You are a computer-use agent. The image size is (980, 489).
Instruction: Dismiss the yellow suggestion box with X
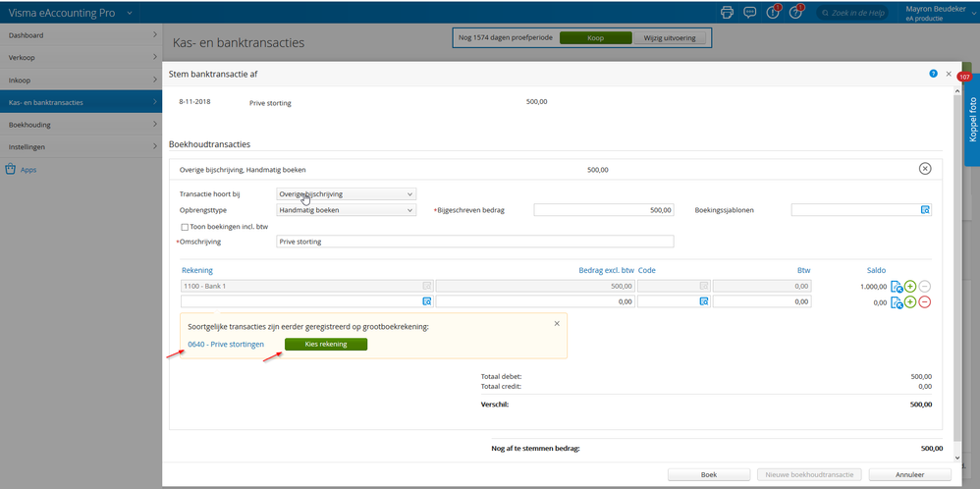pyautogui.click(x=557, y=323)
